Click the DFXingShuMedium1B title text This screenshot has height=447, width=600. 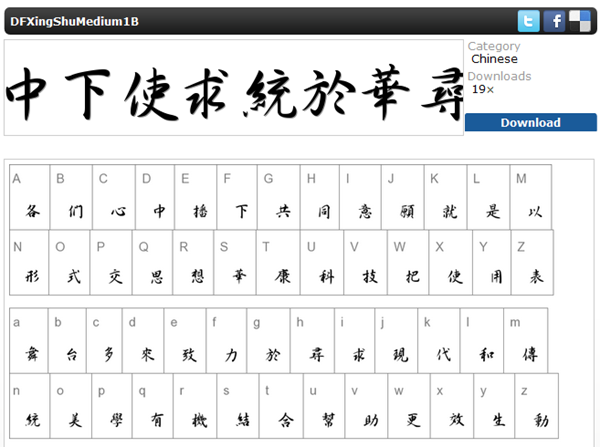click(75, 21)
